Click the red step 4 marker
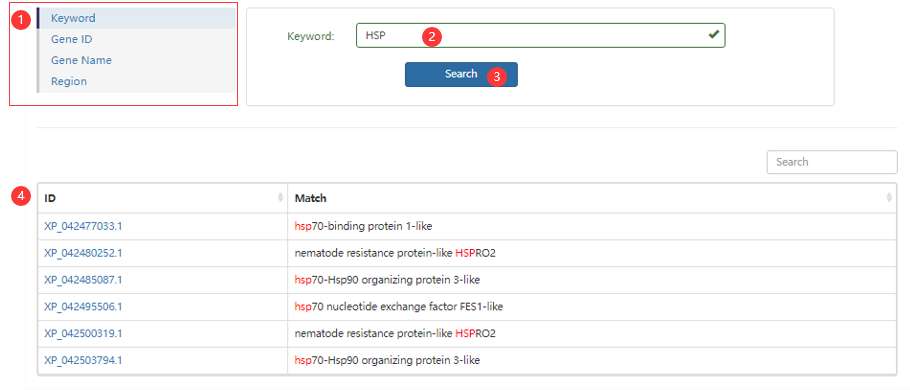This screenshot has height=390, width=910. (21, 196)
